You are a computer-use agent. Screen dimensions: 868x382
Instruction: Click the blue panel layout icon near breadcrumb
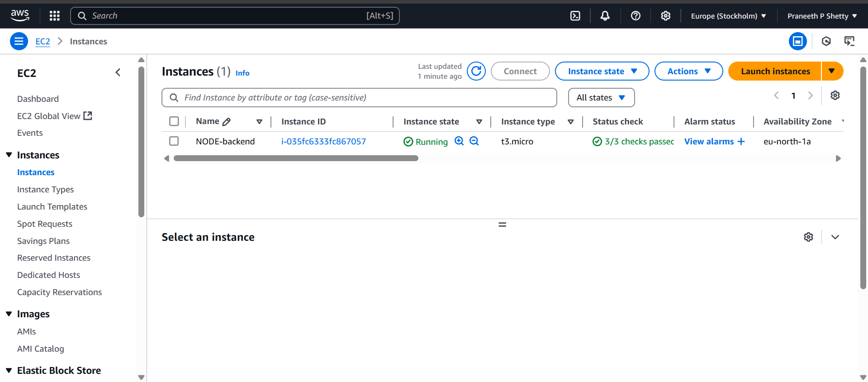[x=797, y=41]
